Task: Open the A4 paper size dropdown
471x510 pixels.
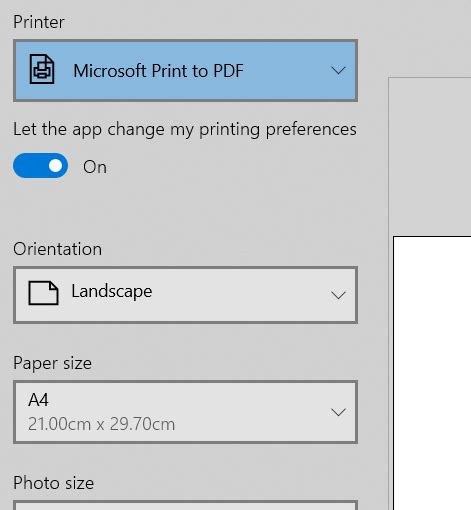Action: 185,412
